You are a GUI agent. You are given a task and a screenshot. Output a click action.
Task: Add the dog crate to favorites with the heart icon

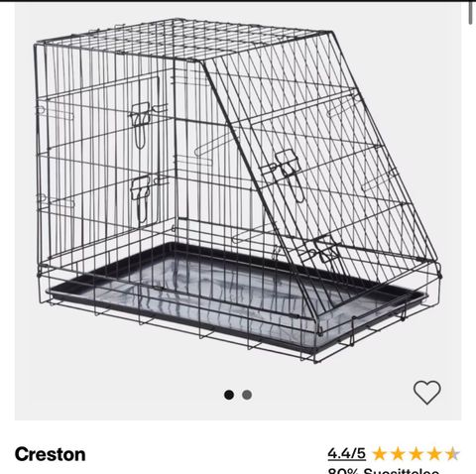coord(427,393)
